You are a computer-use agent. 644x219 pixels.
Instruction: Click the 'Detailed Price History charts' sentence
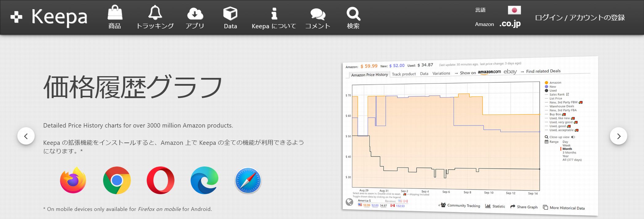pos(138,125)
